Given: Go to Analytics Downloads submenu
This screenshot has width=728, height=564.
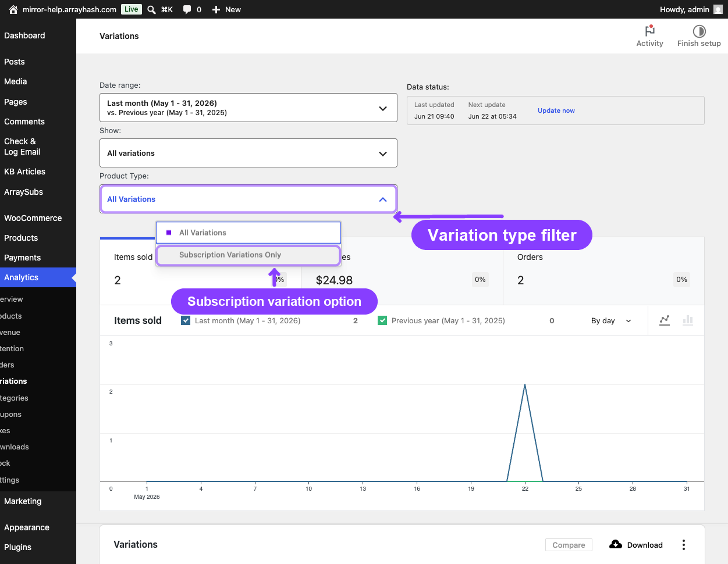Looking at the screenshot, I should (15, 447).
